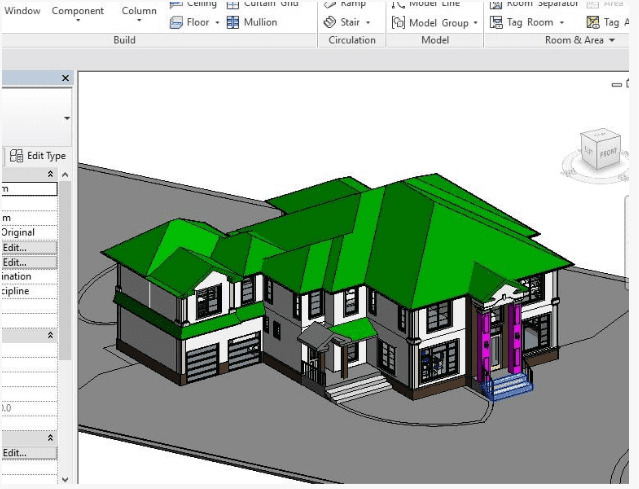The image size is (639, 489).
Task: Click the FRONT face of the ViewCube
Action: click(x=606, y=151)
